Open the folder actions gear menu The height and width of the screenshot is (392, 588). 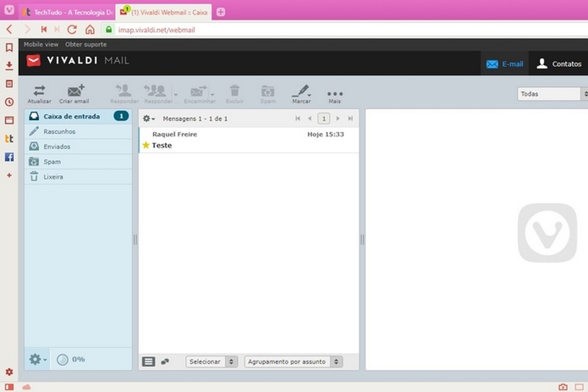tap(38, 359)
